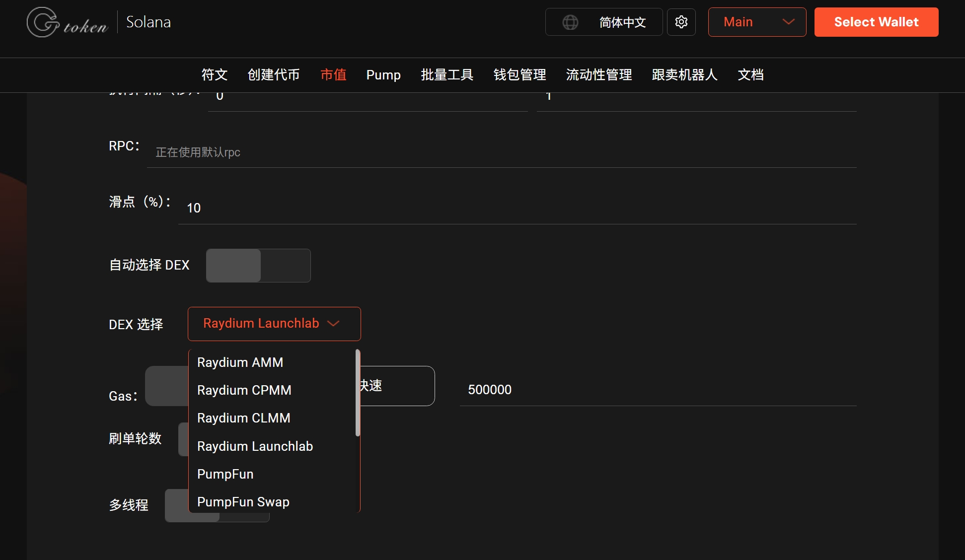965x560 pixels.
Task: Choose PumpFun Swap from DEX list
Action: [x=272, y=502]
